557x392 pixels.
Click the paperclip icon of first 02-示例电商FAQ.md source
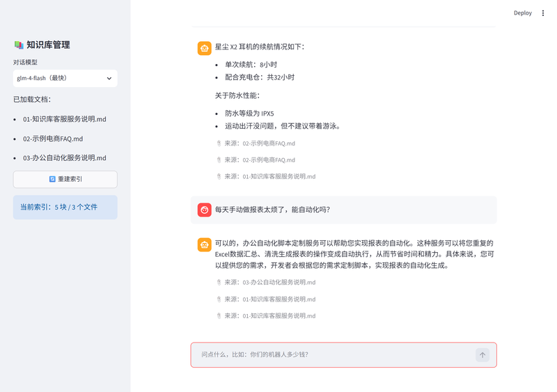[219, 143]
